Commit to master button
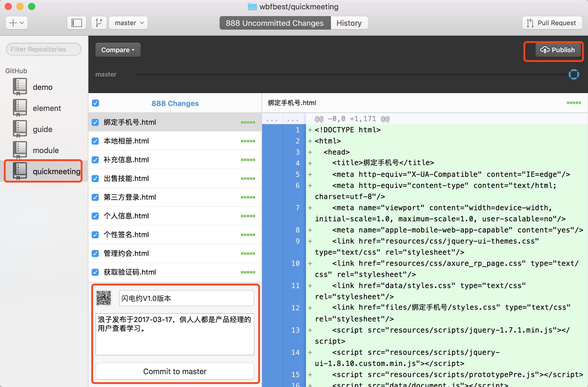The image size is (588, 387). click(x=175, y=371)
